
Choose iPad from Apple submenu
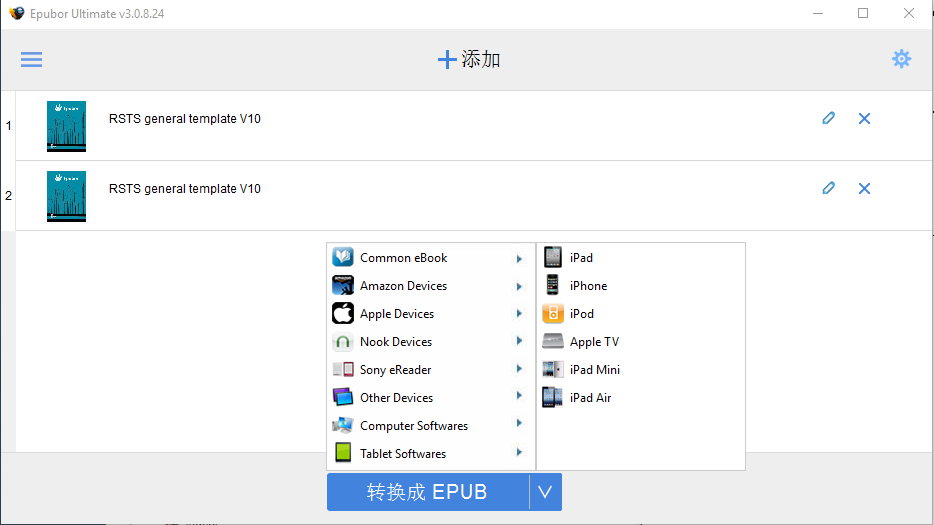640,257
